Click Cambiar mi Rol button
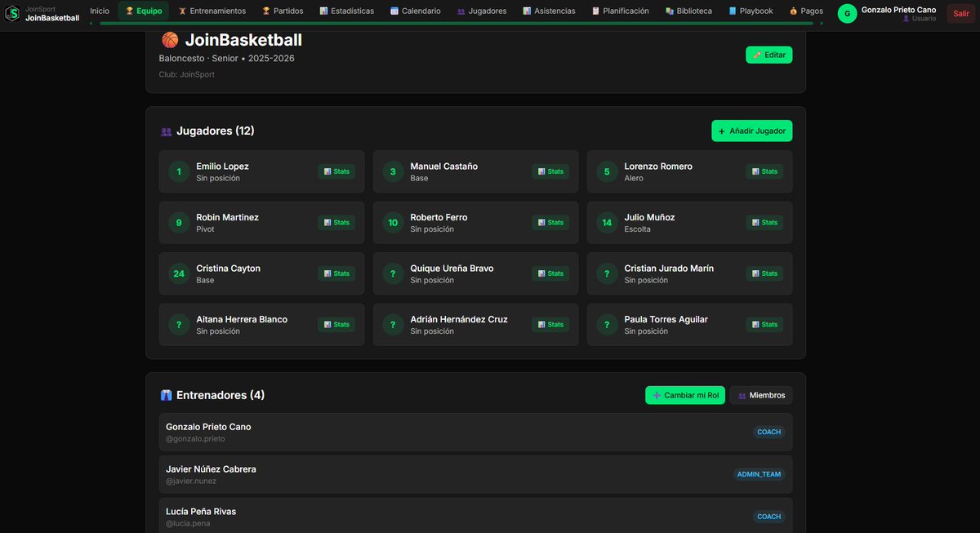Image resolution: width=980 pixels, height=533 pixels. (x=685, y=395)
